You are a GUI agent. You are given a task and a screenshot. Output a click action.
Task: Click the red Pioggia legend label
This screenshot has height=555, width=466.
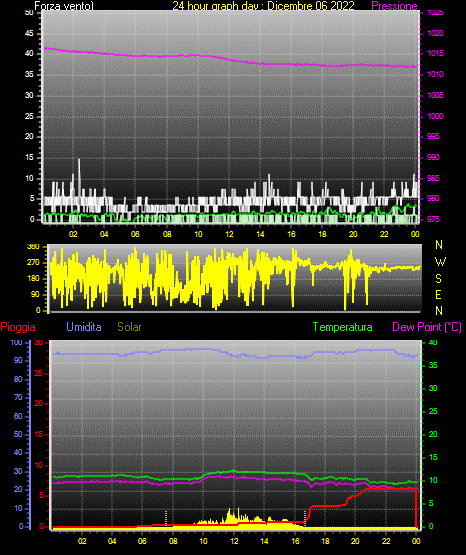(x=18, y=327)
